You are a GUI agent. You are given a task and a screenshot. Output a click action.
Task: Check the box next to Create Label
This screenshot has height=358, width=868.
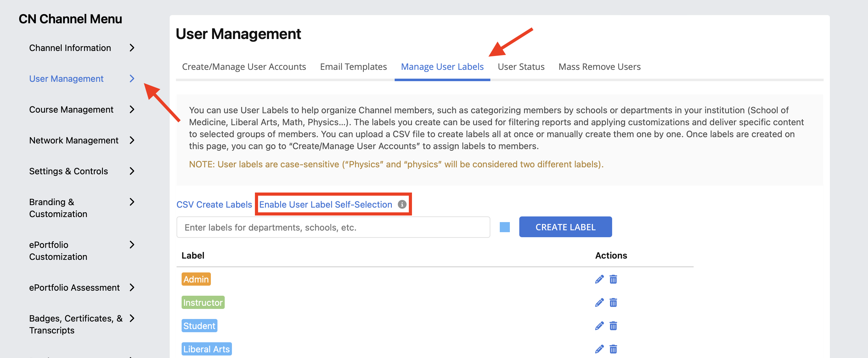[x=505, y=227]
